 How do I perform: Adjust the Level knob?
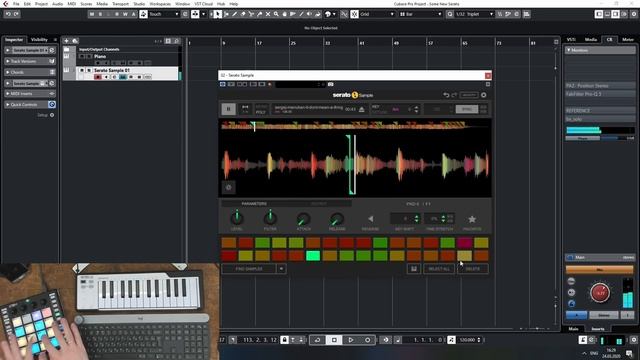tap(237, 218)
